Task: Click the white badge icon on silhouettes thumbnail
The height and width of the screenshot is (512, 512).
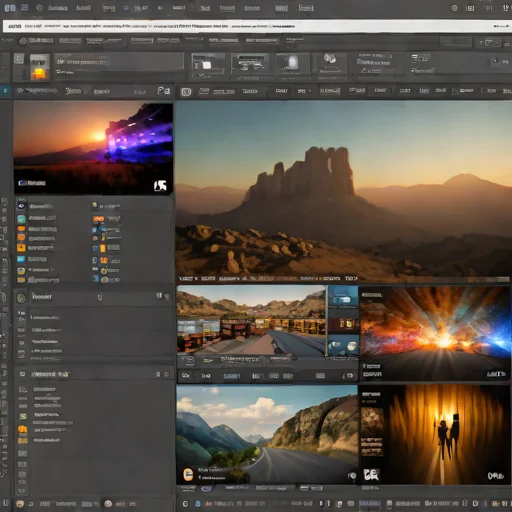Action: (x=371, y=475)
